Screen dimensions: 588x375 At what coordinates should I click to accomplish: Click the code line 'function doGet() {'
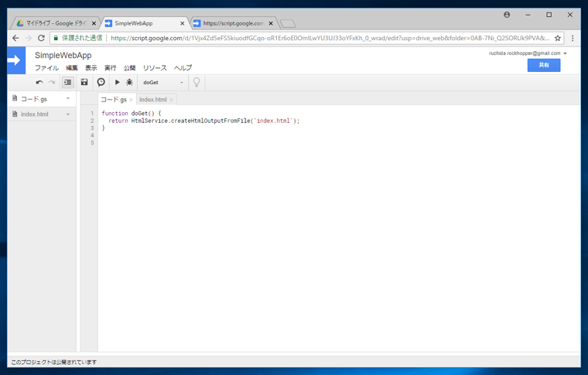(132, 113)
